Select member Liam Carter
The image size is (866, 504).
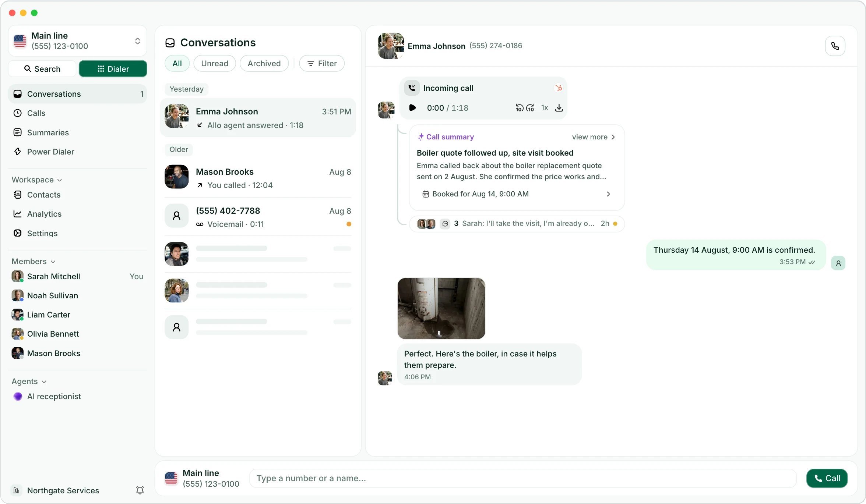point(78,315)
